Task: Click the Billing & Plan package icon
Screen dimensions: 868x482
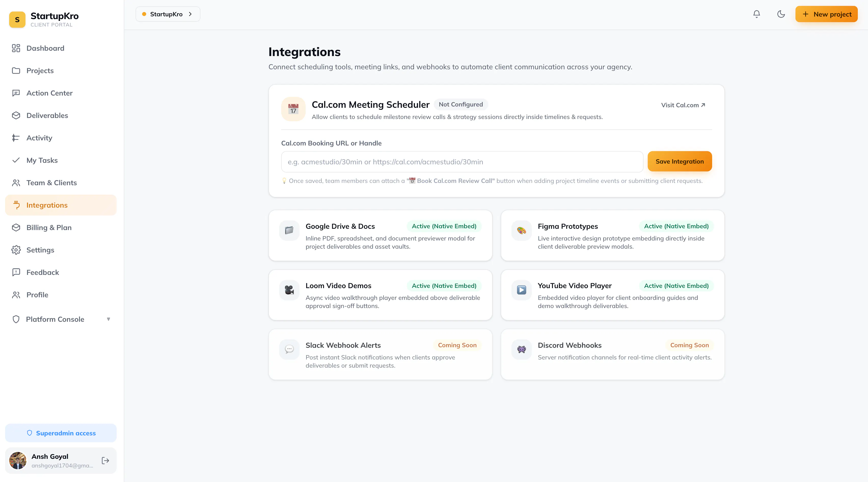Action: (16, 227)
